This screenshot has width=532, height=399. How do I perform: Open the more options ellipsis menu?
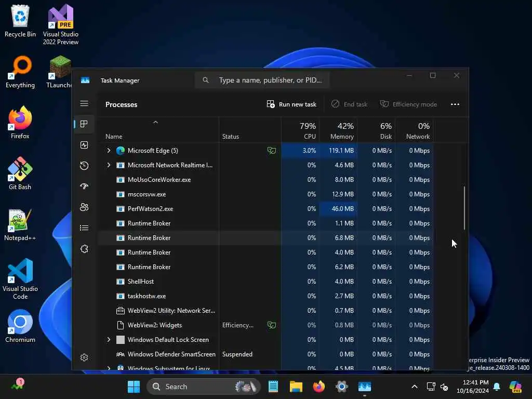pos(455,104)
